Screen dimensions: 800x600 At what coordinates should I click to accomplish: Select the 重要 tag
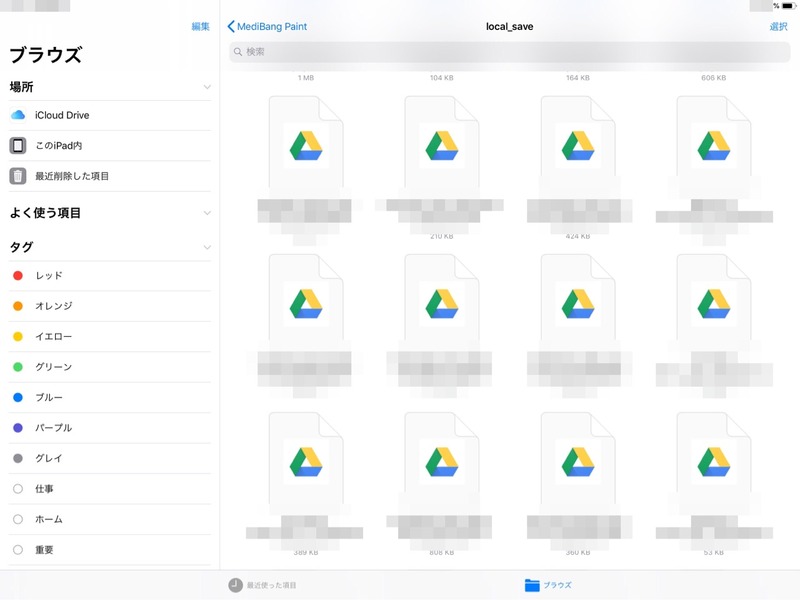110,550
